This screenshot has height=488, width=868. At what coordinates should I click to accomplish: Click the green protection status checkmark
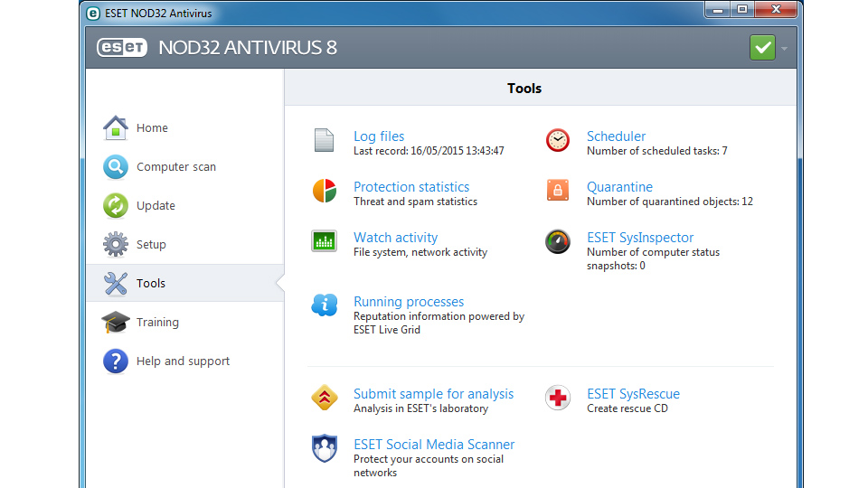[762, 48]
